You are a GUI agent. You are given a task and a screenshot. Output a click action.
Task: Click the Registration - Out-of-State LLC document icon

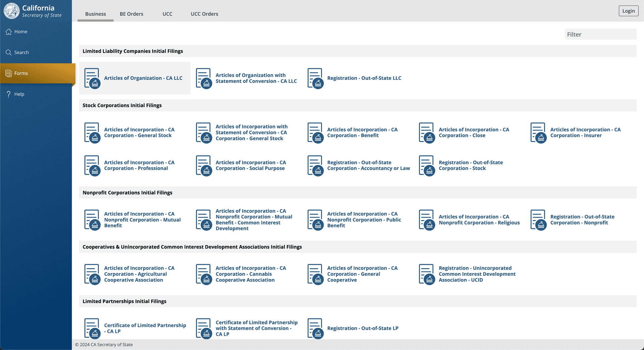coord(315,78)
